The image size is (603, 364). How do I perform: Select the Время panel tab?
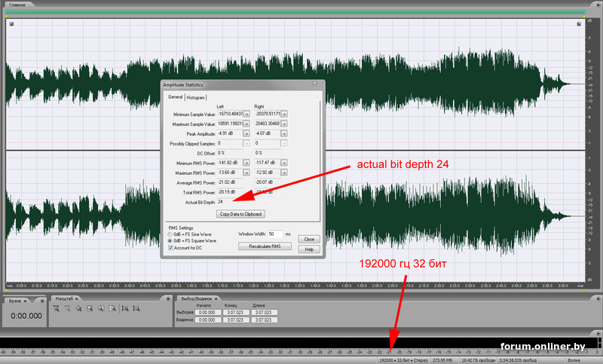(15, 301)
